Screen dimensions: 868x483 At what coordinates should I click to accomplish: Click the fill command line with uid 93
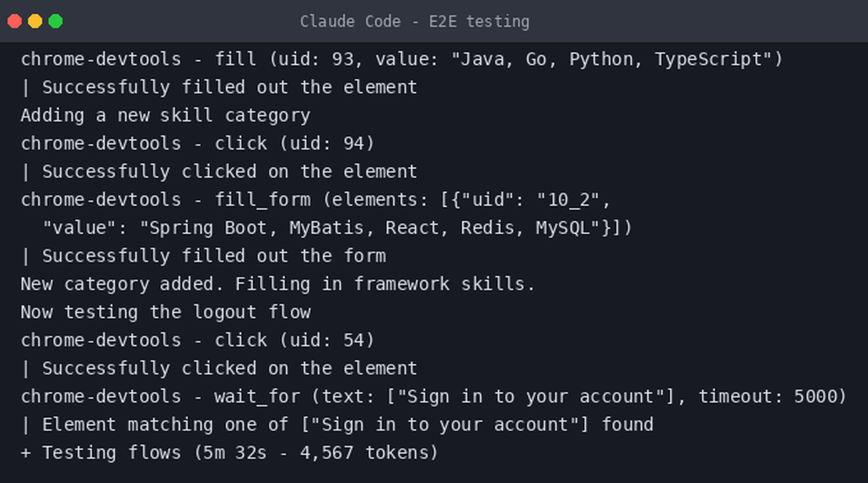[x=401, y=59]
